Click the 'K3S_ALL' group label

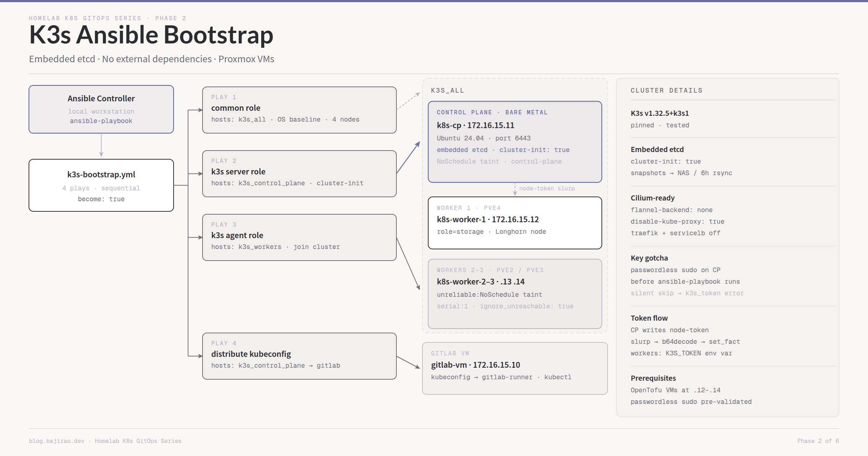(x=447, y=90)
